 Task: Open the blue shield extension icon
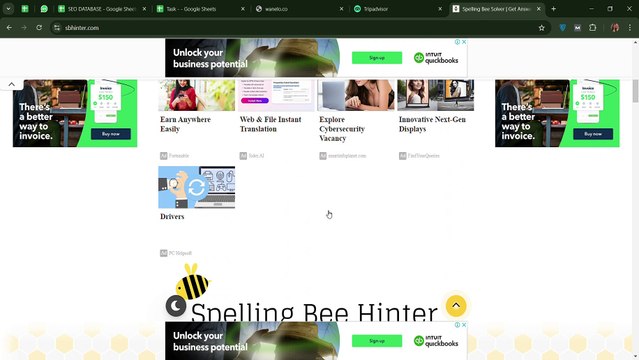(x=562, y=28)
